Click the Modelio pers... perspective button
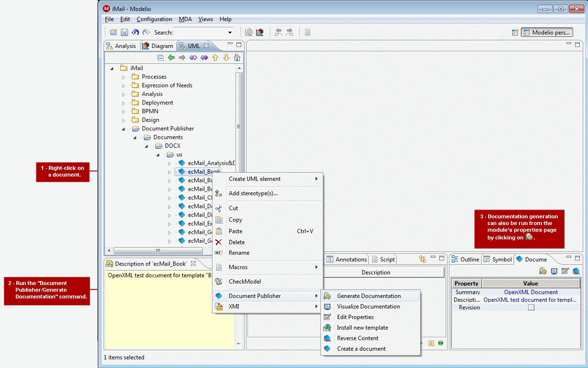The width and height of the screenshot is (588, 368). [547, 33]
